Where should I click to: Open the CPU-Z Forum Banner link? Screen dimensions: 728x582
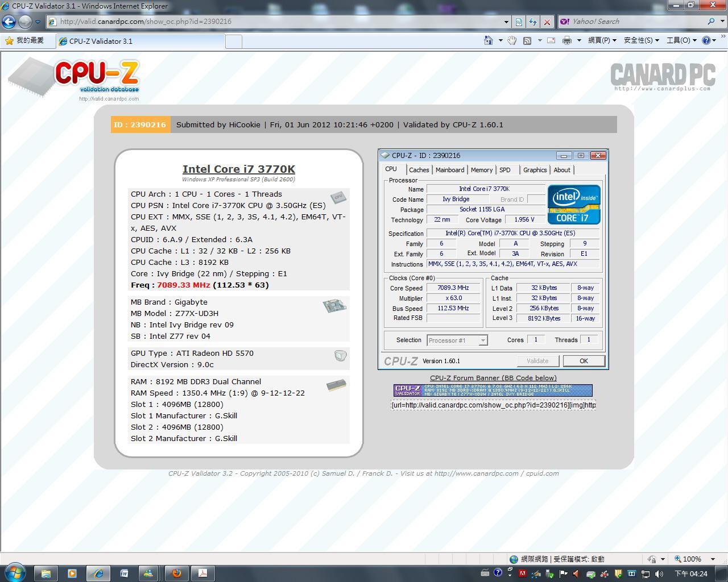pos(493,378)
